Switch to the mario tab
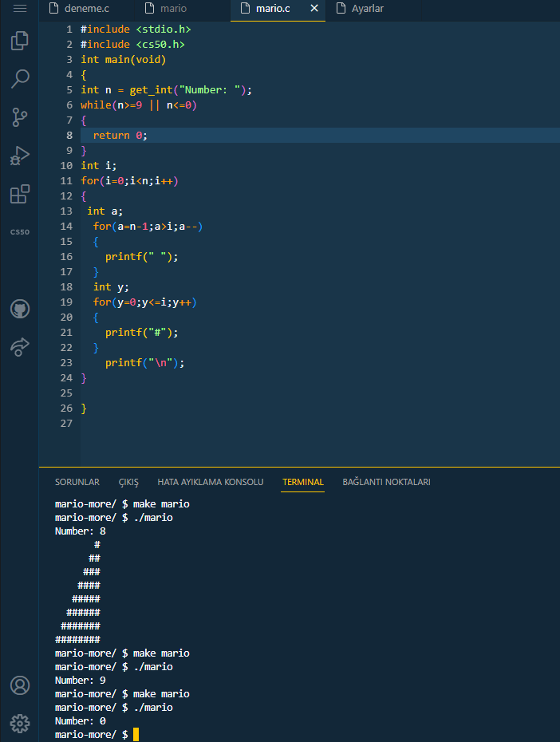 [x=166, y=9]
